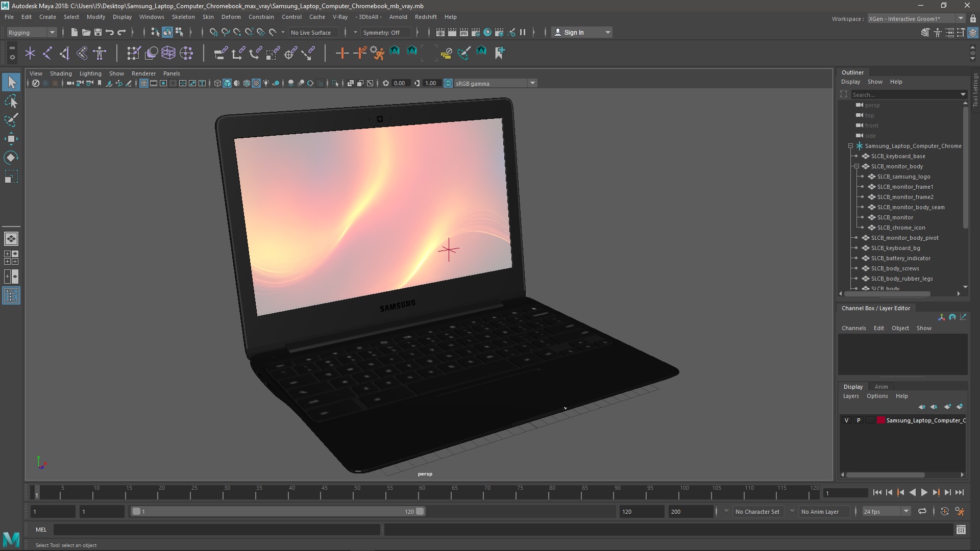This screenshot has height=551, width=980.
Task: Open the sRGB gamma dropdown
Action: point(496,83)
